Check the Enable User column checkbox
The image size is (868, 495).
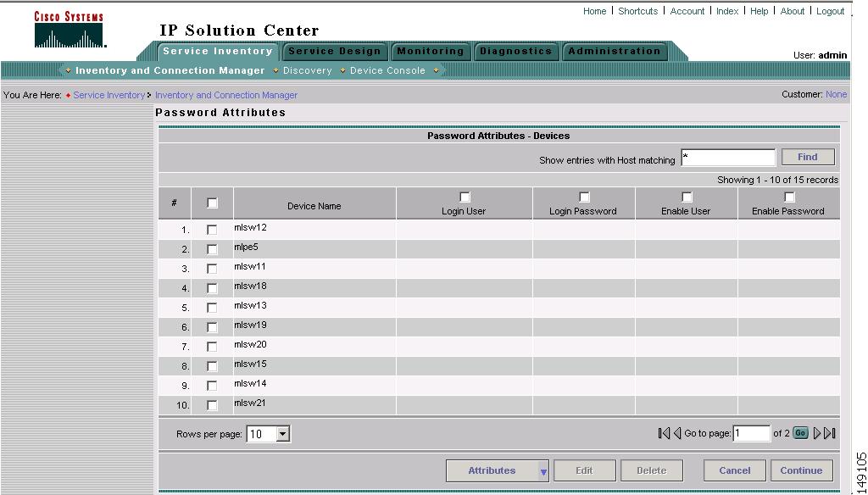click(x=687, y=197)
